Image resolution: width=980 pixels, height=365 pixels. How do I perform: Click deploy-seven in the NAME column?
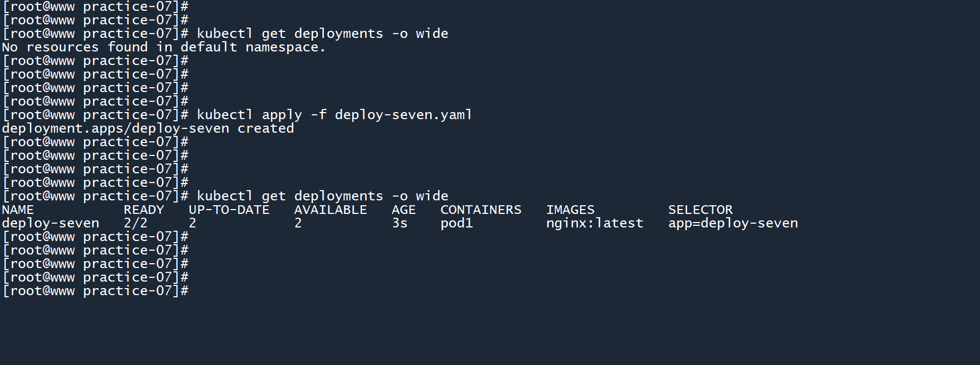pyautogui.click(x=50, y=223)
